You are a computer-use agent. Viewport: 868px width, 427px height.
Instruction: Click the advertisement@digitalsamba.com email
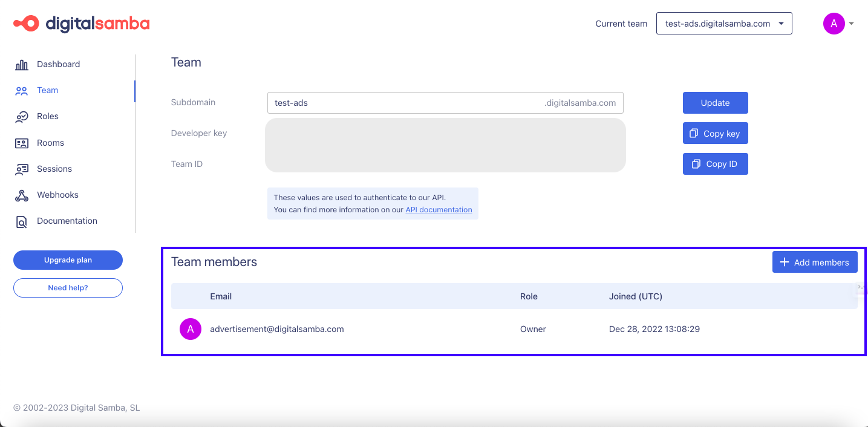[277, 329]
